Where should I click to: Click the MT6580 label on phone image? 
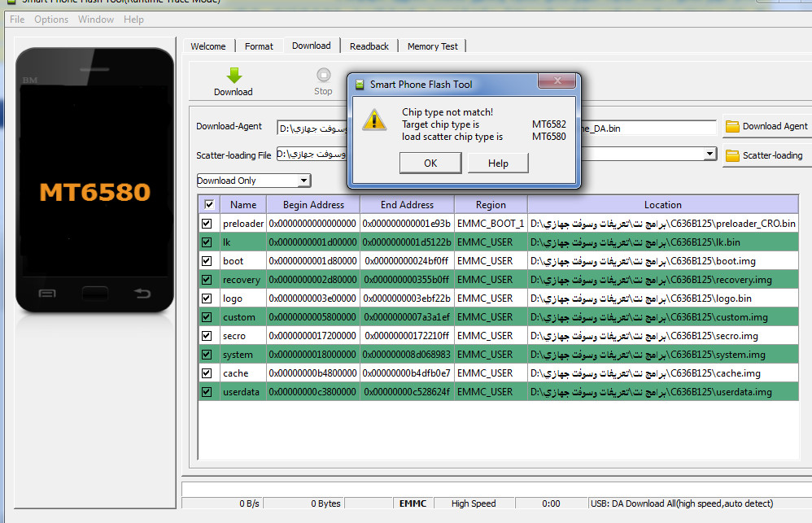(x=94, y=192)
